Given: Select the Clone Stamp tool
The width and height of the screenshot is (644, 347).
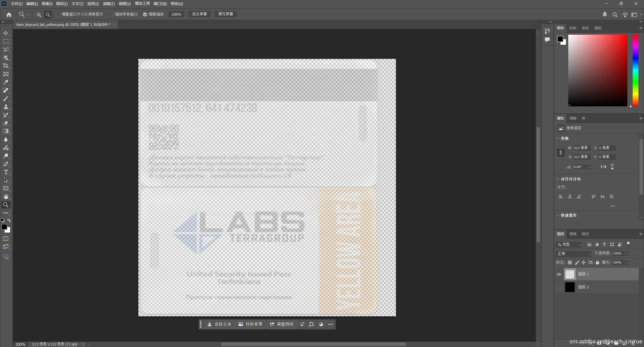Looking at the screenshot, I should [x=6, y=107].
